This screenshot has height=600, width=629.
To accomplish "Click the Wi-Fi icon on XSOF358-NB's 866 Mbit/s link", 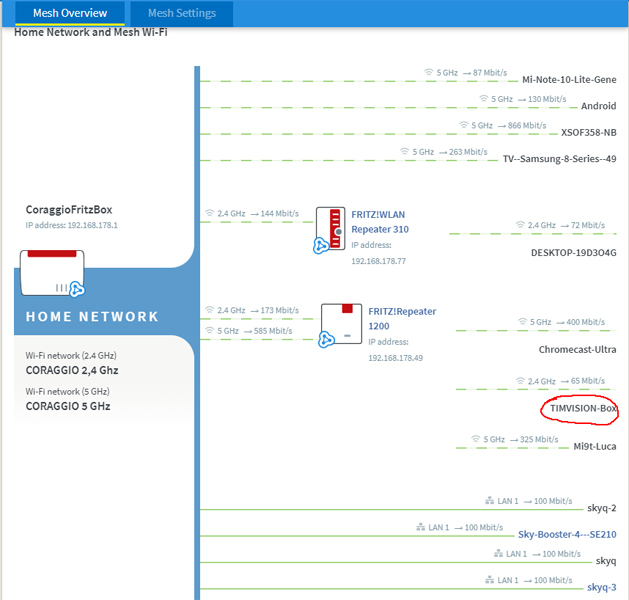I will pos(464,125).
